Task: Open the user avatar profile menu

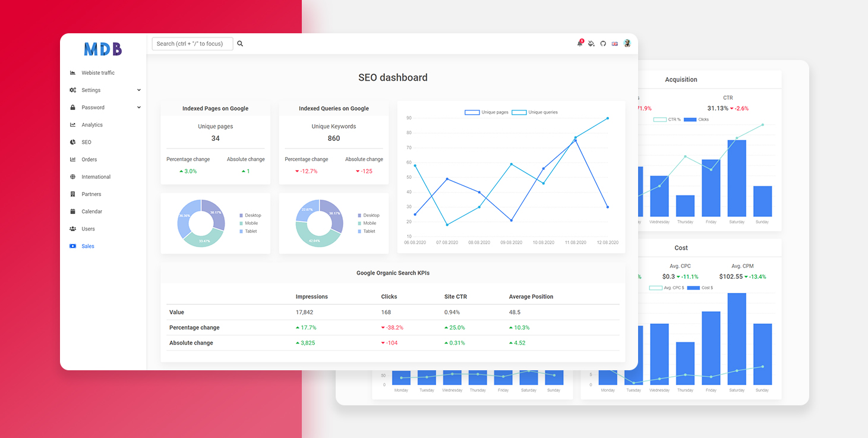Action: (x=627, y=43)
